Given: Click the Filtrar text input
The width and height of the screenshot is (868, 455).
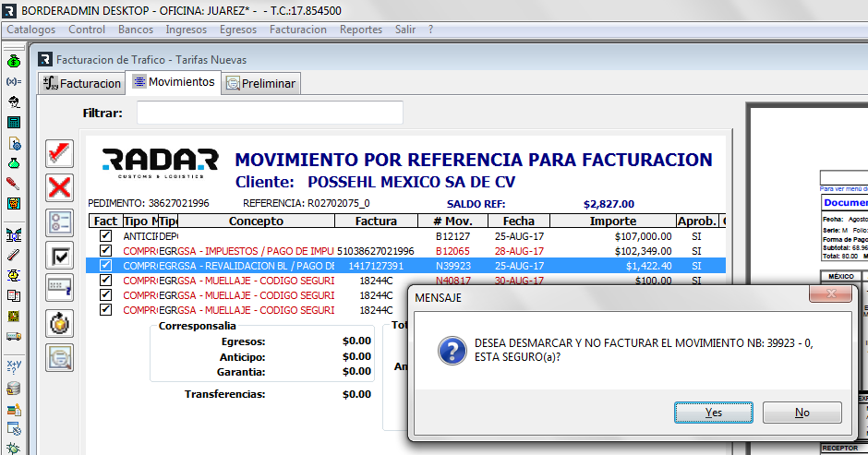Looking at the screenshot, I should tap(271, 113).
